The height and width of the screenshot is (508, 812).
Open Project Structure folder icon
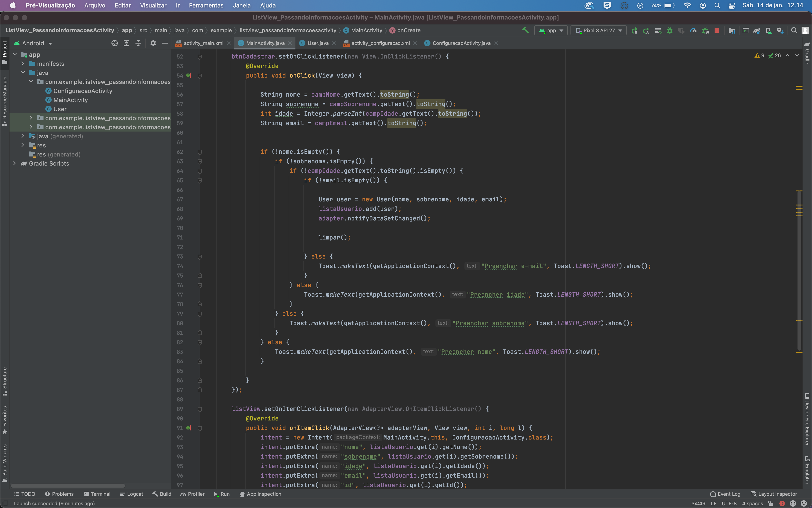[732, 31]
